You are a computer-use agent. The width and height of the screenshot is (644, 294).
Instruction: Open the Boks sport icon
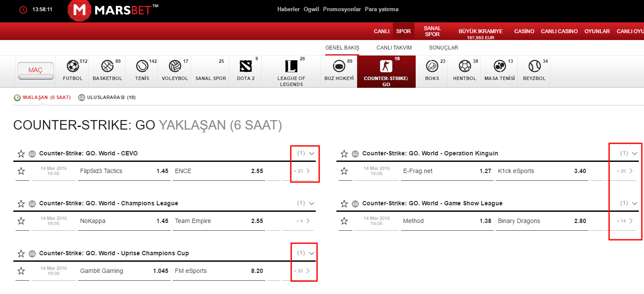point(432,66)
